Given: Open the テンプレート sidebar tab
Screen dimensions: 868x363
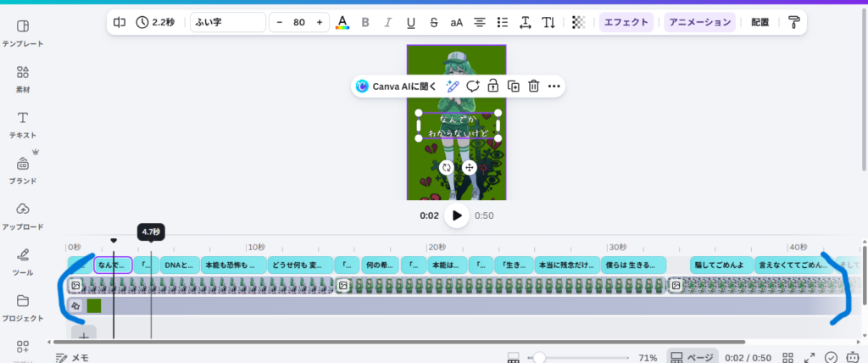Looking at the screenshot, I should (23, 33).
